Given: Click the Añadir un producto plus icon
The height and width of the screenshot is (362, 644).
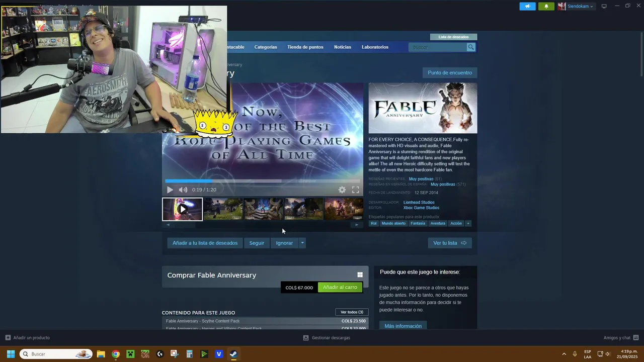Looking at the screenshot, I should (8, 337).
